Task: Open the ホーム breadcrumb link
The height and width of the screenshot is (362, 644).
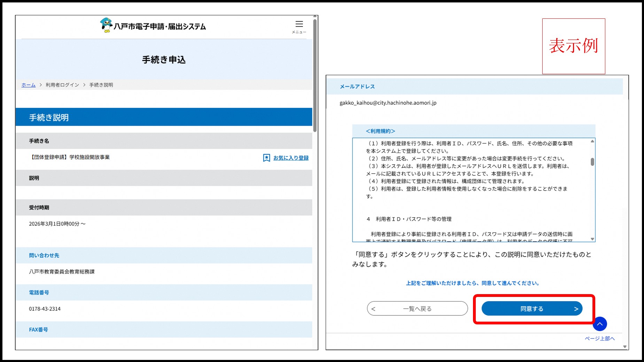Action: (28, 85)
